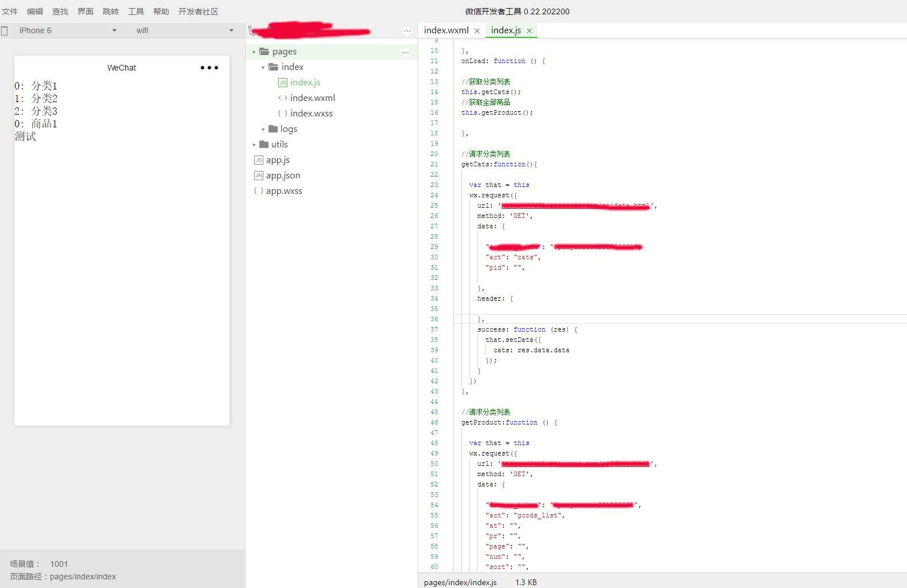Viewport: 907px width, 588px height.
Task: Click '0: 商品1' in the simulator
Action: tap(36, 124)
